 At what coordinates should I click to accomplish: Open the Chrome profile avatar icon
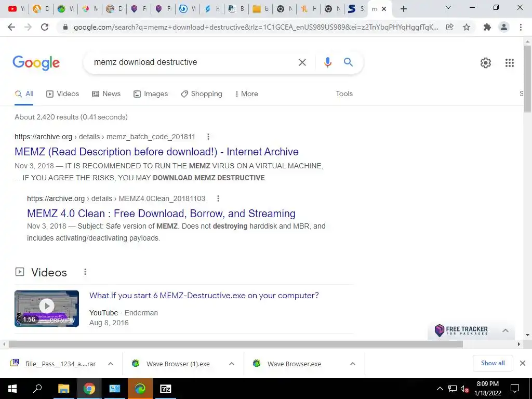(x=504, y=27)
